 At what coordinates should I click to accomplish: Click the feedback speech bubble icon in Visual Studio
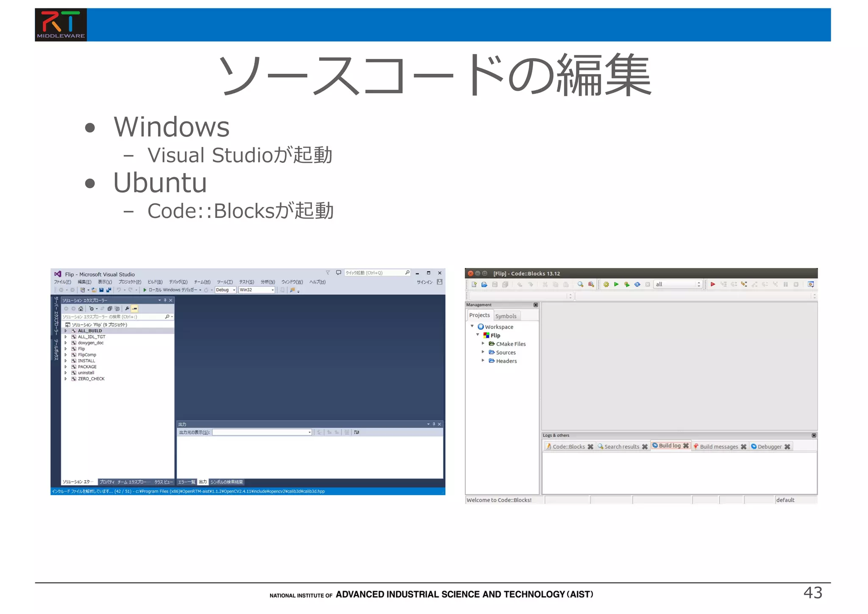pyautogui.click(x=338, y=273)
